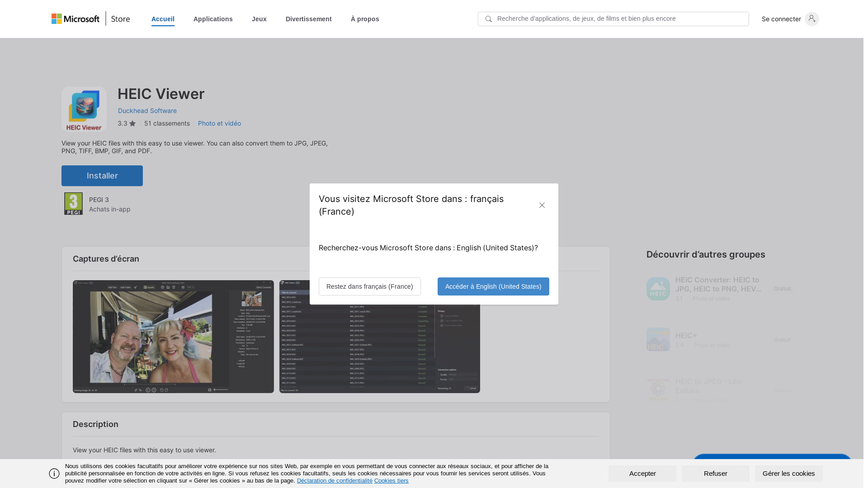Image resolution: width=868 pixels, height=488 pixels.
Task: Click the cookie banner info icon
Action: pyautogui.click(x=54, y=474)
